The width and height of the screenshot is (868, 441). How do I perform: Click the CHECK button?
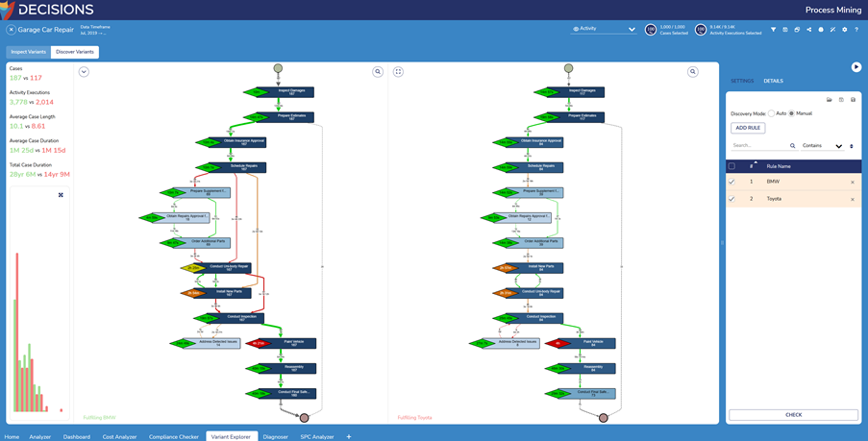[x=793, y=415]
